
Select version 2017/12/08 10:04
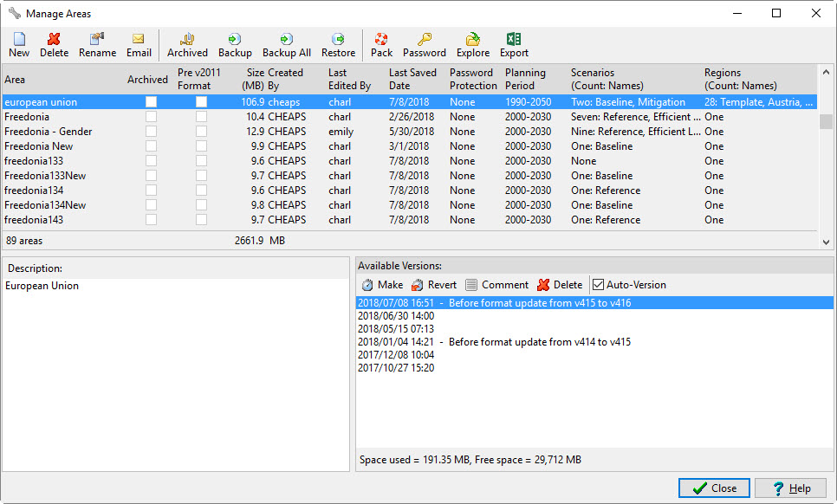click(x=594, y=355)
